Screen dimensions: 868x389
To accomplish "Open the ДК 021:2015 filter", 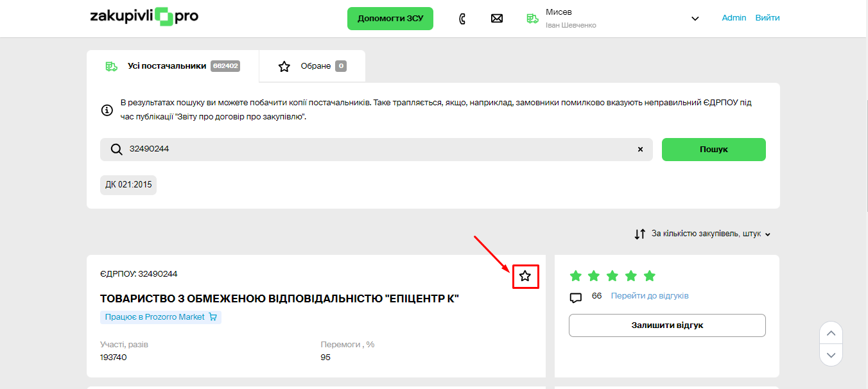I will pos(128,185).
